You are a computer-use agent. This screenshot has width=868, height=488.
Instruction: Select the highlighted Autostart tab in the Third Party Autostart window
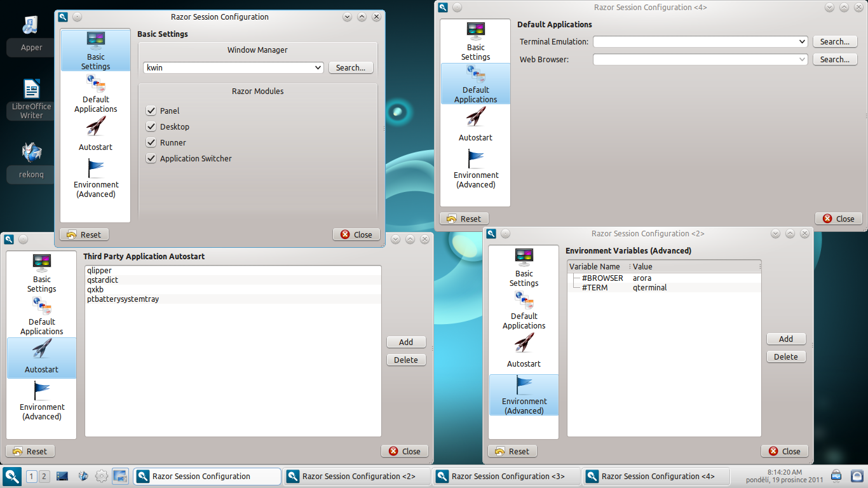coord(41,358)
